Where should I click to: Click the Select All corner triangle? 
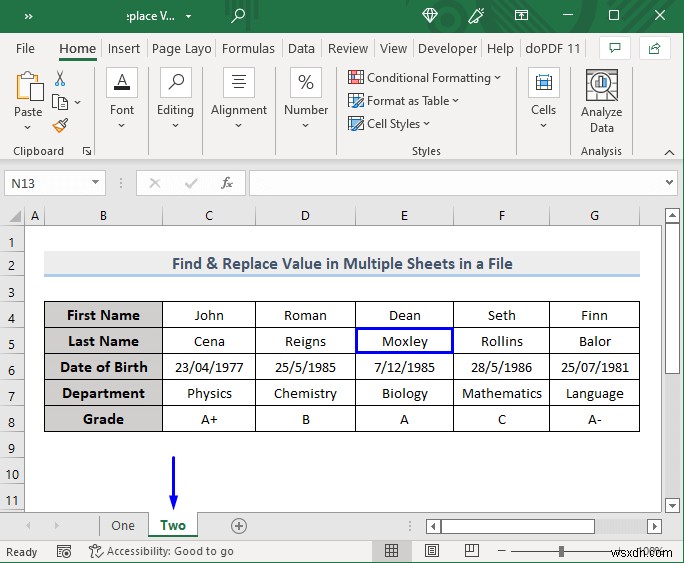pyautogui.click(x=15, y=216)
